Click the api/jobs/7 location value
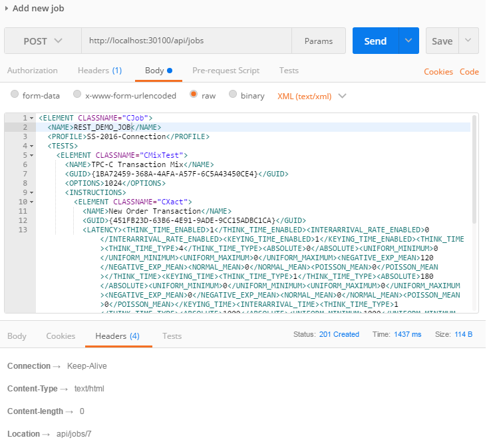 (x=74, y=434)
